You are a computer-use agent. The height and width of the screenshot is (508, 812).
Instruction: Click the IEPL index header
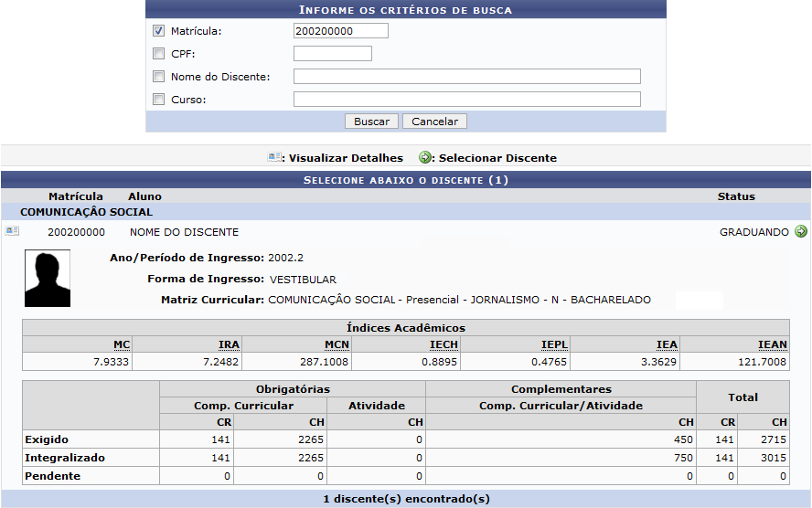click(x=555, y=344)
